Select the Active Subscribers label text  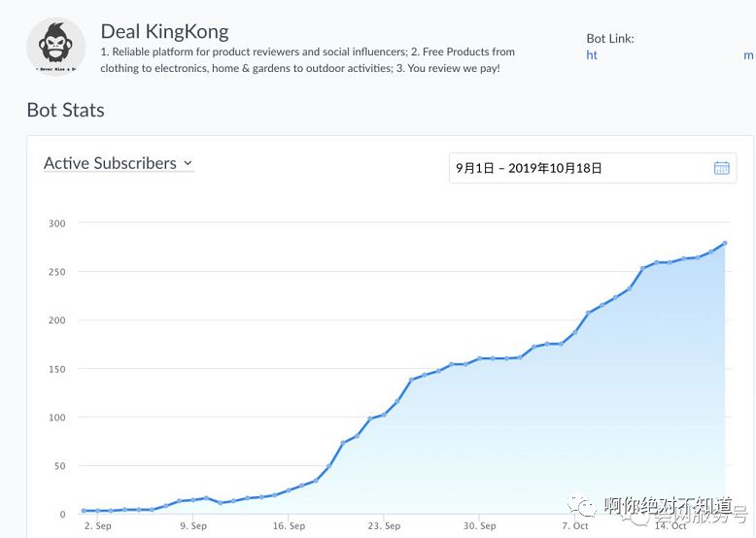pos(110,163)
